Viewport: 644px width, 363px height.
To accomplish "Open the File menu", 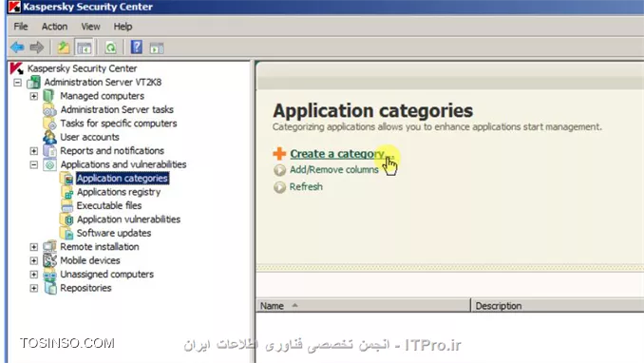I will (x=21, y=27).
